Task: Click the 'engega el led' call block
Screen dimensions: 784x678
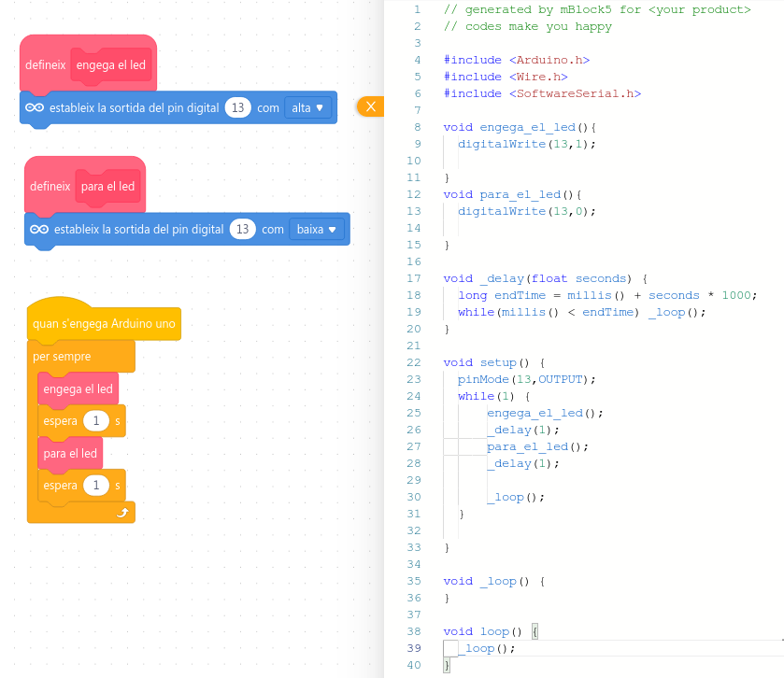Action: tap(78, 389)
